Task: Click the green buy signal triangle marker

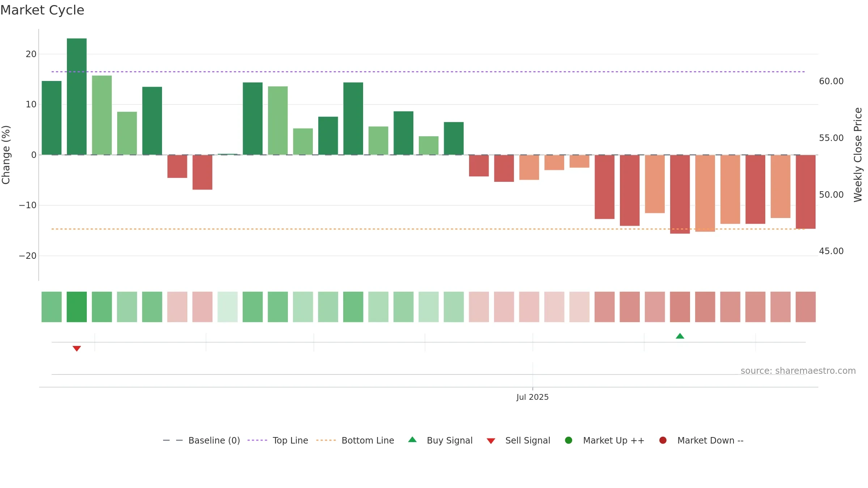Action: coord(680,336)
